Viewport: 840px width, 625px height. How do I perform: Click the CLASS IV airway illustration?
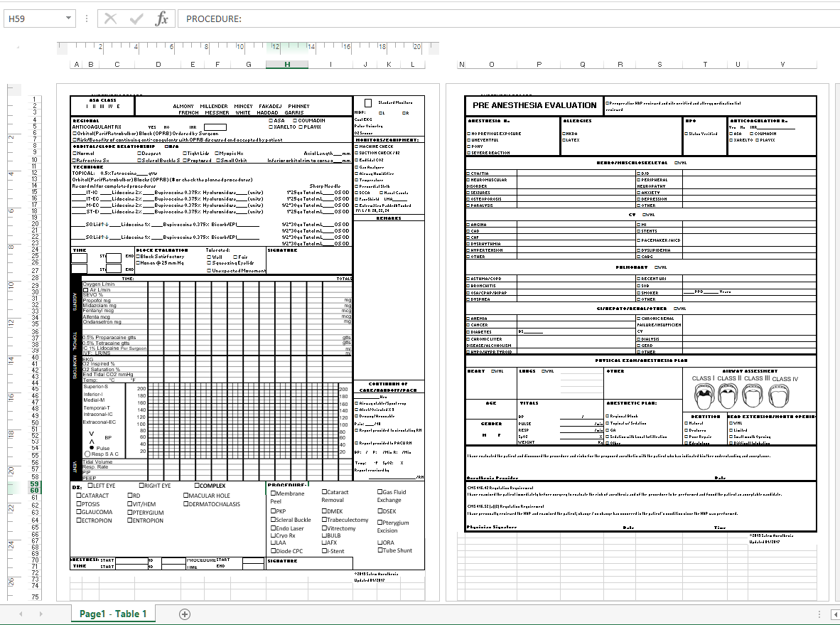[778, 397]
